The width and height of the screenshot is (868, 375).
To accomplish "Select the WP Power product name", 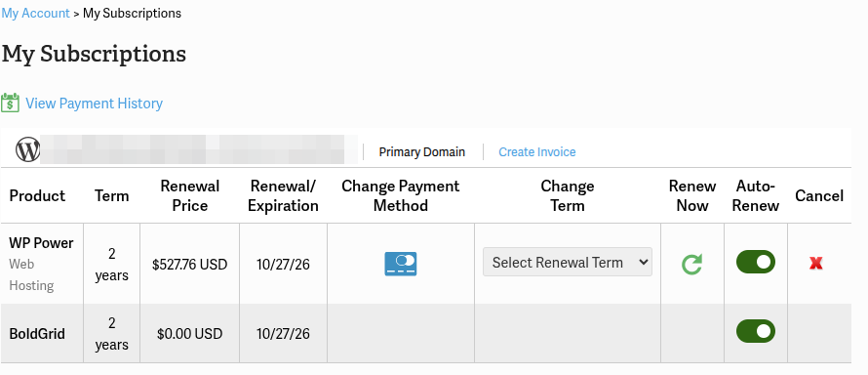I will (x=42, y=242).
